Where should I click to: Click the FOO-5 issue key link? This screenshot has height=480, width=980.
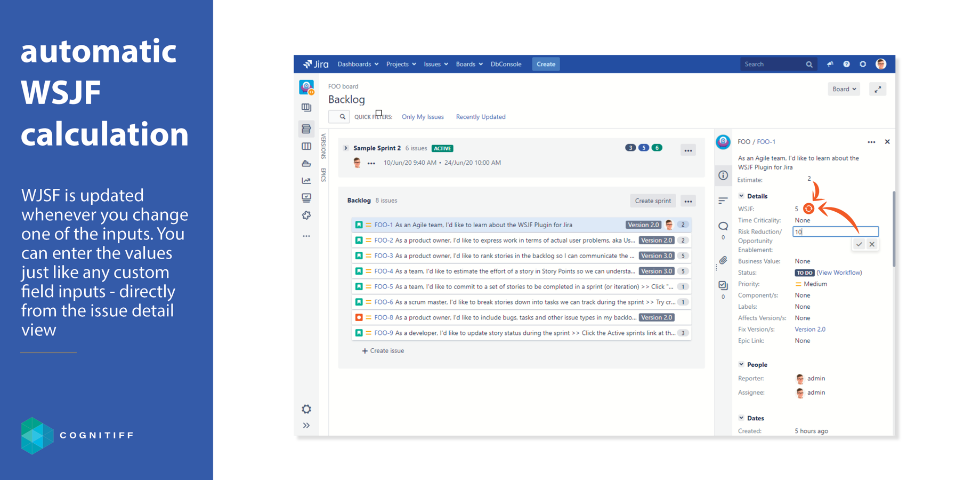point(384,287)
